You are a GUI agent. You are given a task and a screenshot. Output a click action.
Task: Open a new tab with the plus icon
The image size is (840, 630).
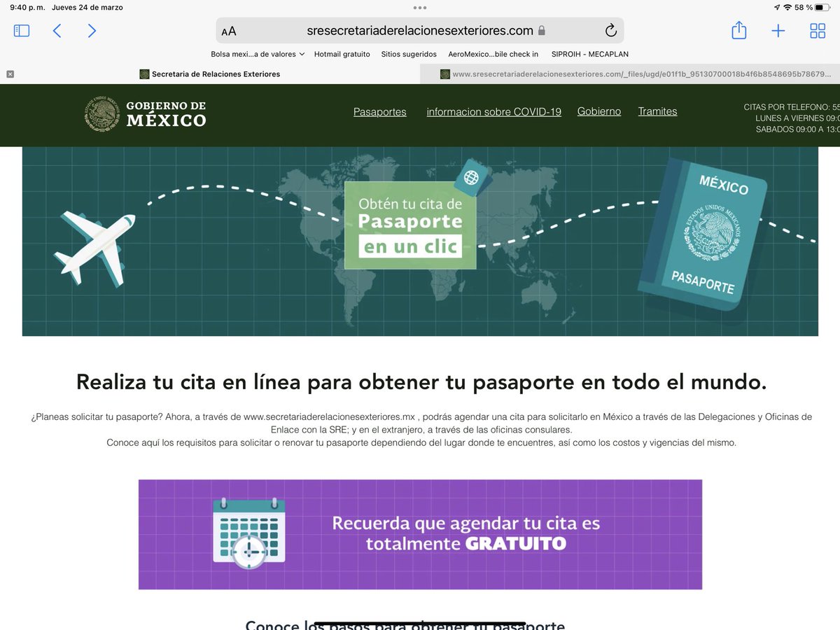click(778, 30)
